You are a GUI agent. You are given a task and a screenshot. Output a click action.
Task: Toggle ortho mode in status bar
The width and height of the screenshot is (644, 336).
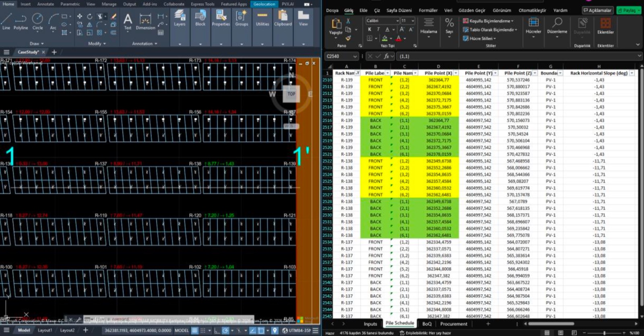point(217,330)
